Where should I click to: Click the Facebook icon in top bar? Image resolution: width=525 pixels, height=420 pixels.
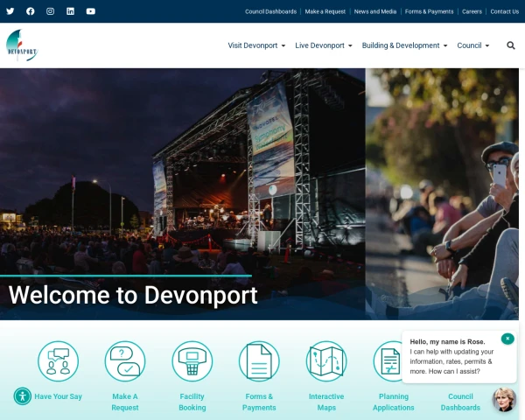point(31,11)
